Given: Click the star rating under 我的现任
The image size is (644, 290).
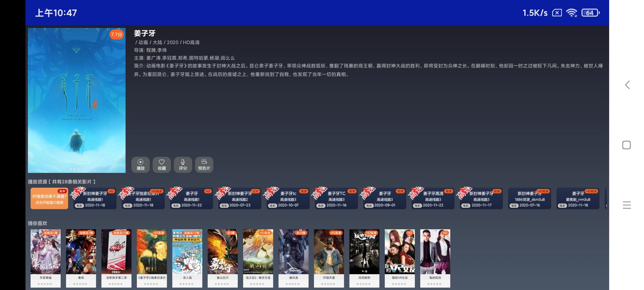Looking at the screenshot, I should pyautogui.click(x=434, y=284).
